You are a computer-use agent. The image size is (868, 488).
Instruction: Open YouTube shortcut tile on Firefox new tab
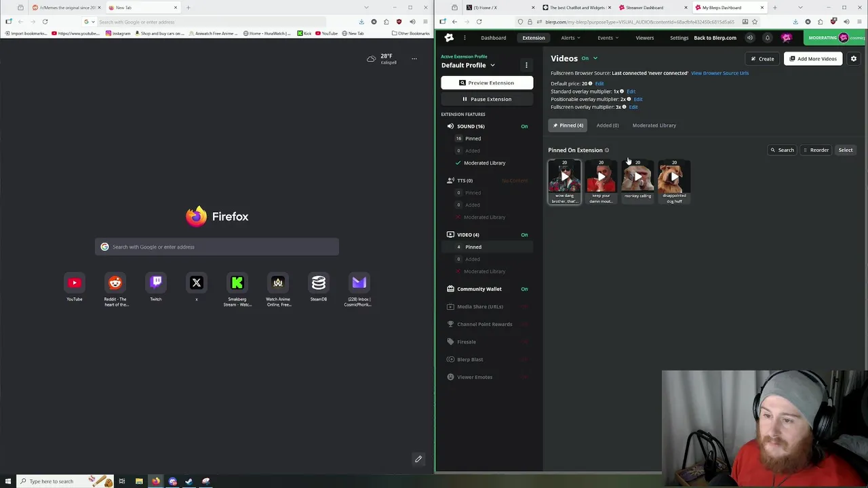[75, 283]
